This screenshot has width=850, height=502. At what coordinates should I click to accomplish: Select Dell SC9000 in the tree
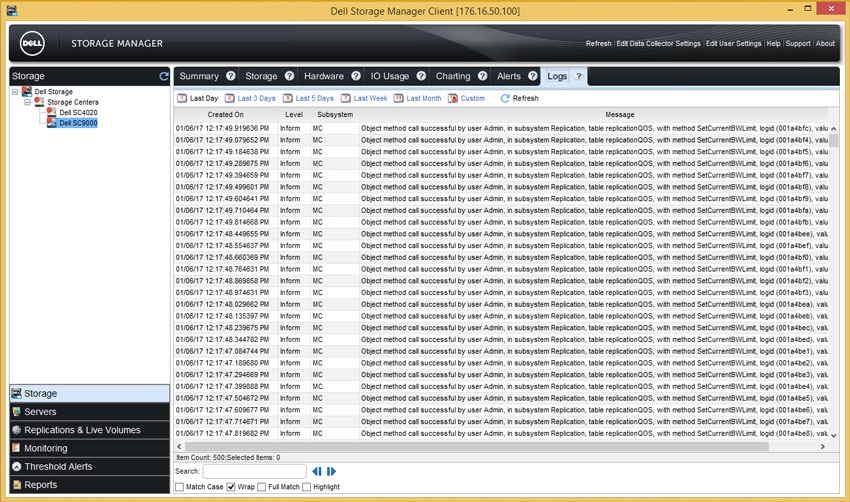click(x=78, y=123)
